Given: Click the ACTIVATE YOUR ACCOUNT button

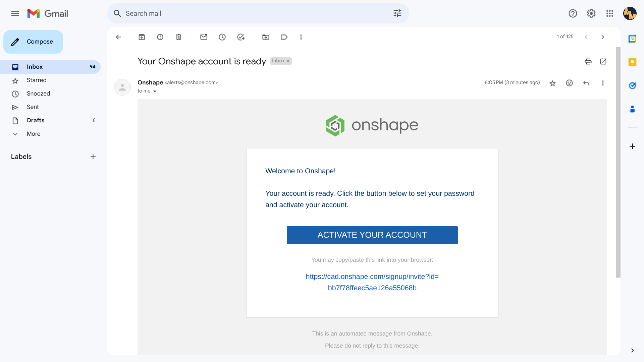Looking at the screenshot, I should (x=372, y=235).
